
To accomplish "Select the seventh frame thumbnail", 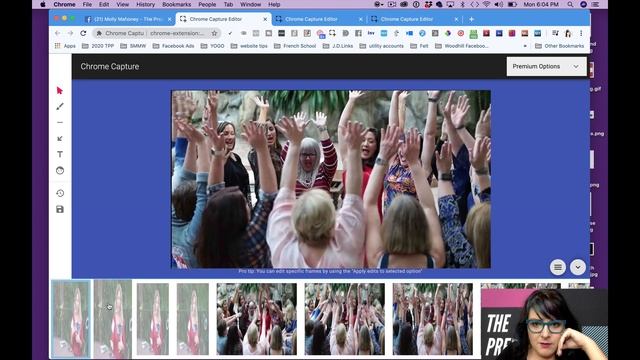I will 433,319.
